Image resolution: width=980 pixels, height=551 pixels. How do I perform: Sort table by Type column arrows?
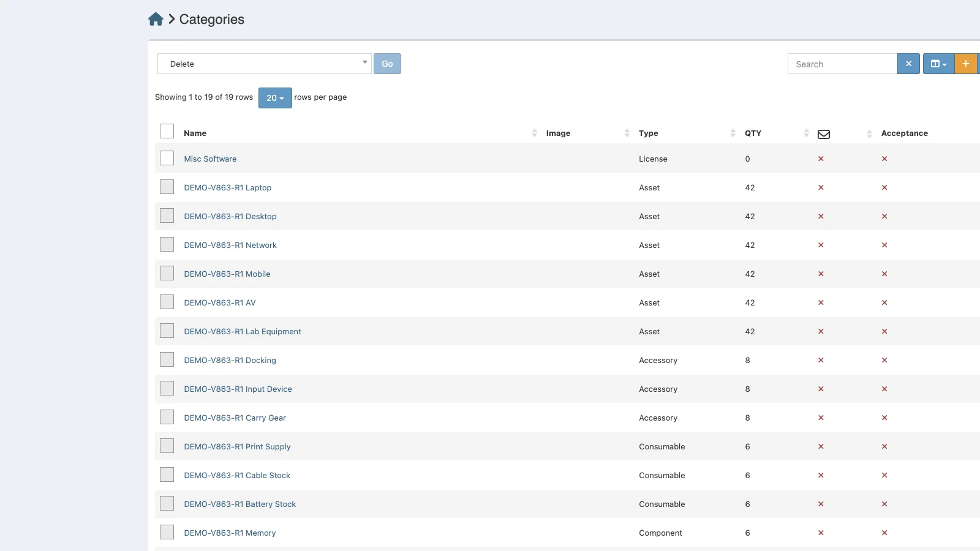(733, 133)
